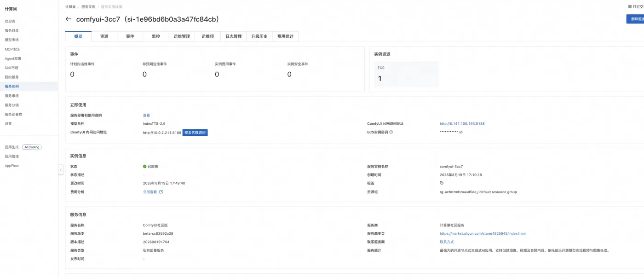
Task: Click the 实例费用事件 count
Action: (217, 74)
